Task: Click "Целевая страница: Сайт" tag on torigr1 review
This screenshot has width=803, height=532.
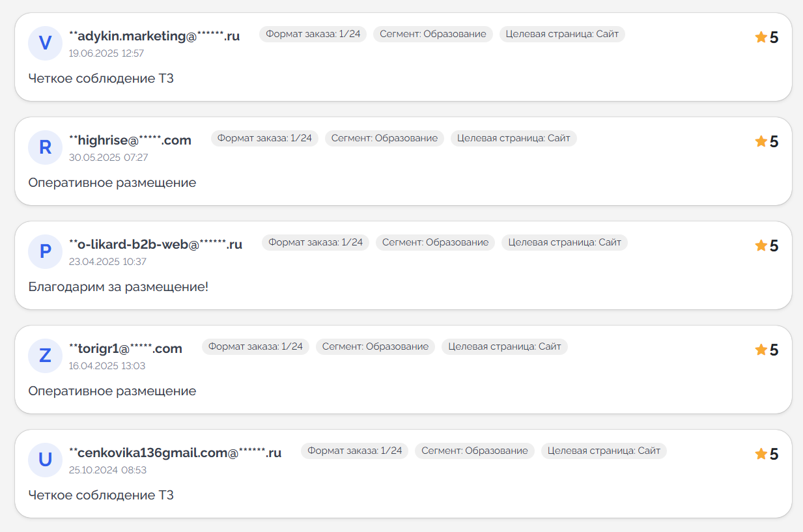Action: point(505,346)
